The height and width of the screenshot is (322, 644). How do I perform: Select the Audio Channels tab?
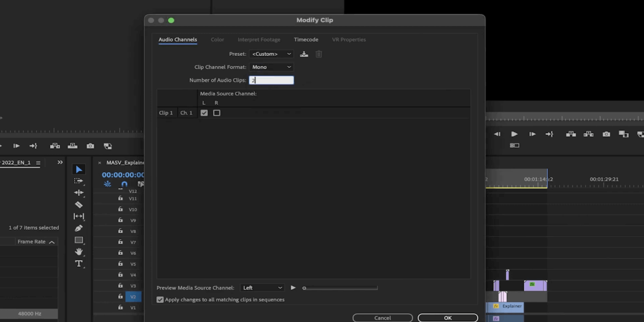coord(178,40)
